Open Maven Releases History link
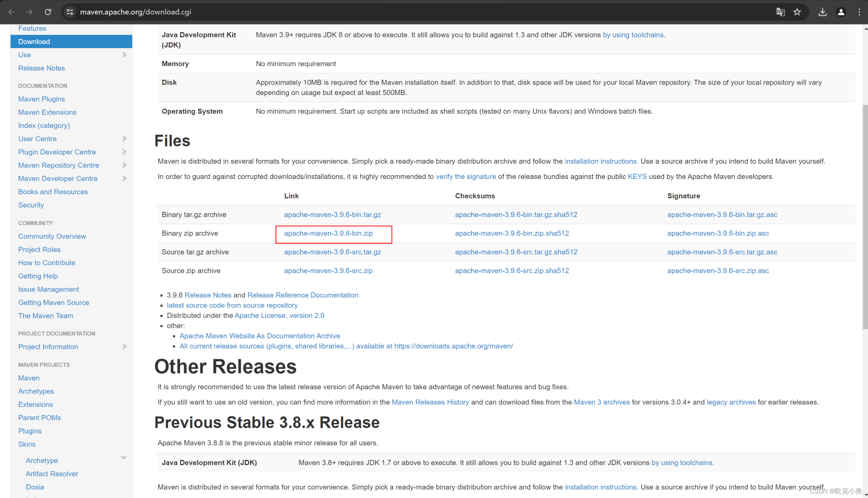The image size is (868, 498). point(430,402)
